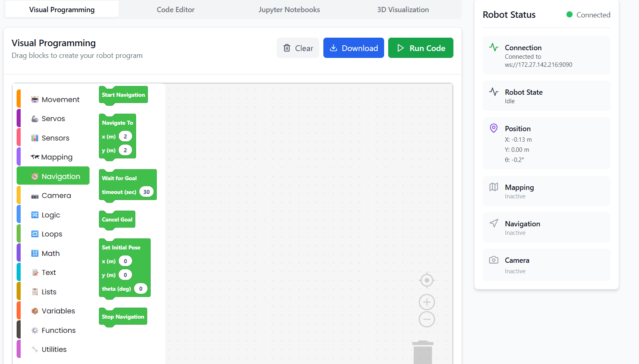The height and width of the screenshot is (364, 639).
Task: Click the Position pin icon
Action: [x=494, y=128]
